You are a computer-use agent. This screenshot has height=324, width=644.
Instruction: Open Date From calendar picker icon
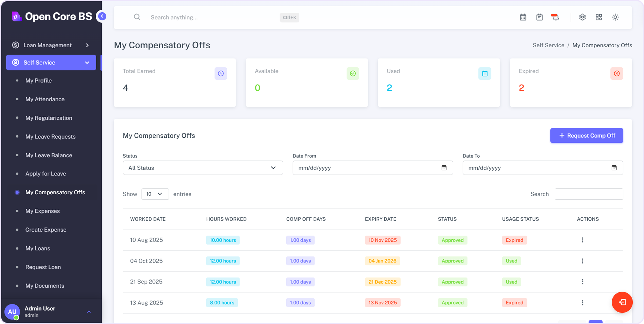coord(444,168)
